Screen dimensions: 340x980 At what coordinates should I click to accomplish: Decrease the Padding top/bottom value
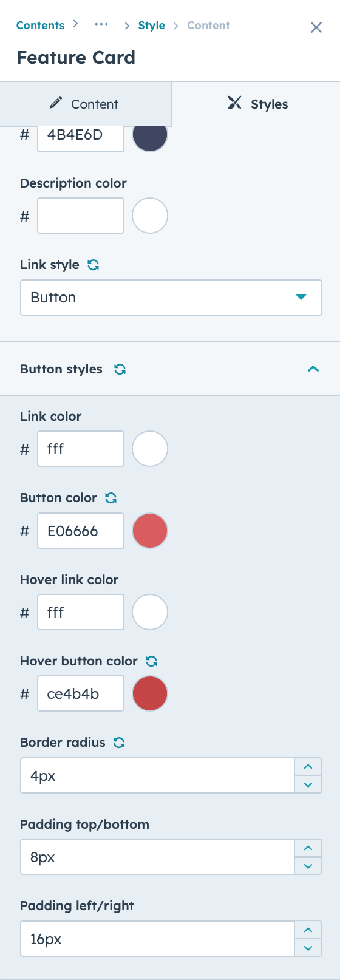tap(308, 866)
